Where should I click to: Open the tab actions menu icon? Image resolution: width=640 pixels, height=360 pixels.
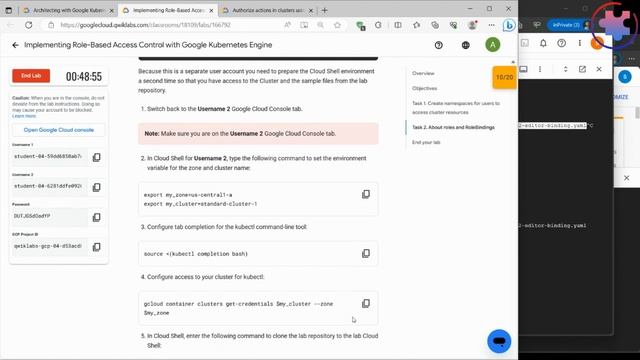tap(9, 10)
